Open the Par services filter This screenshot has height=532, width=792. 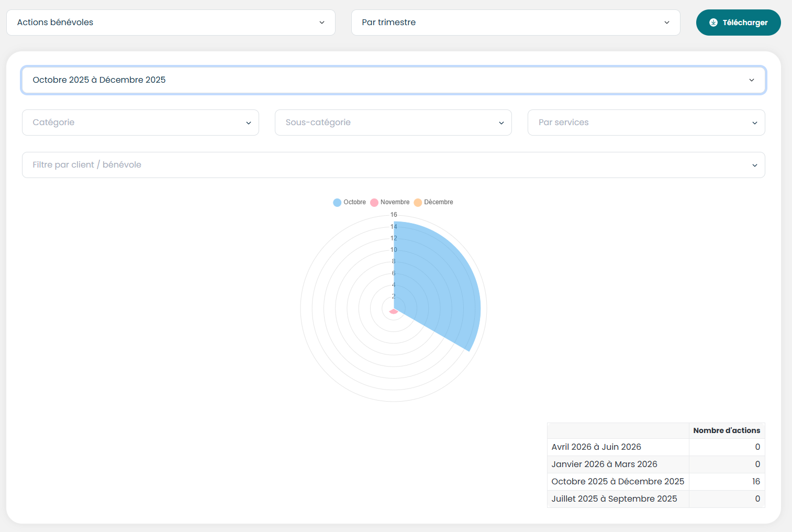(x=645, y=123)
